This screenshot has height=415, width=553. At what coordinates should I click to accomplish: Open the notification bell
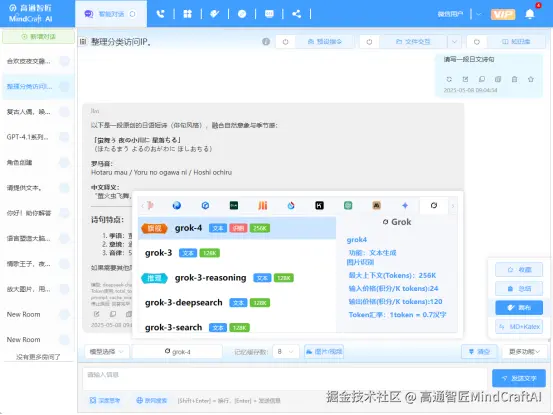click(x=529, y=14)
